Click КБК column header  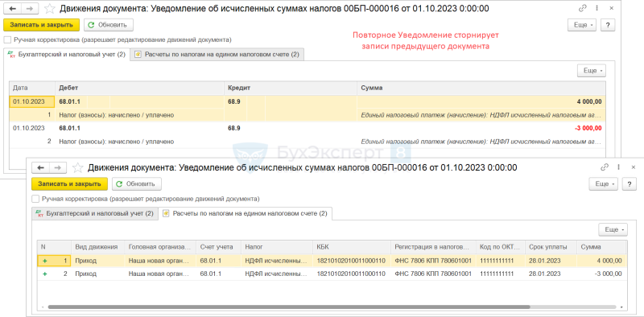[x=352, y=247]
